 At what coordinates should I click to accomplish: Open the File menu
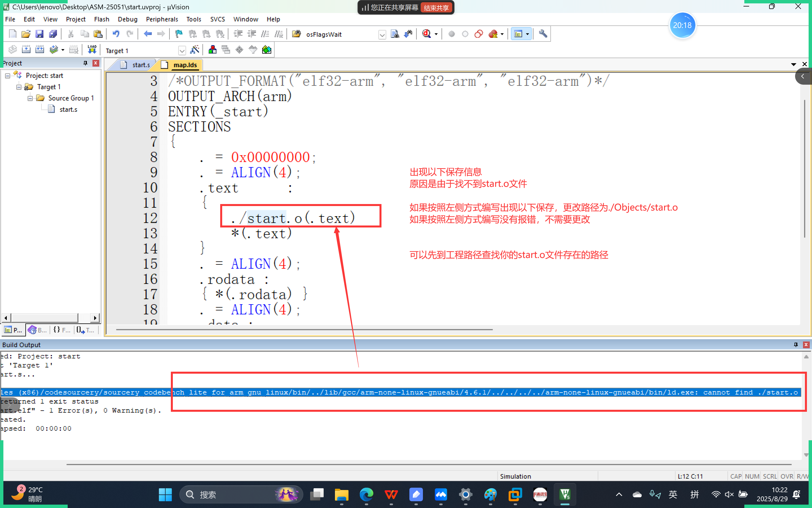coord(10,19)
